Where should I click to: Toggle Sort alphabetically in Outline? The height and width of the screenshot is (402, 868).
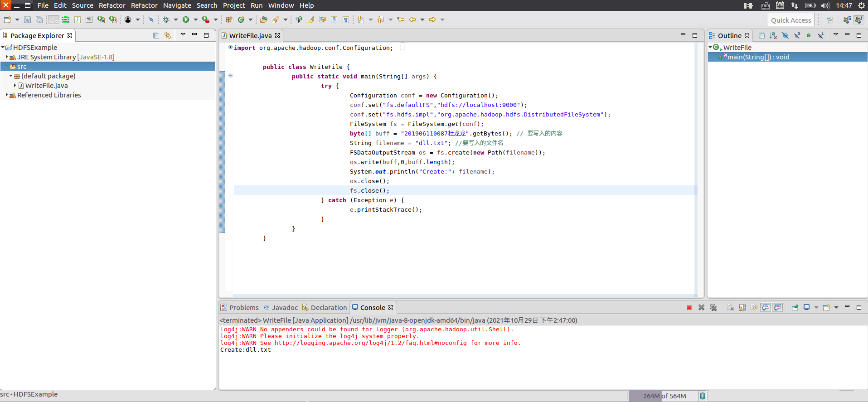[773, 35]
